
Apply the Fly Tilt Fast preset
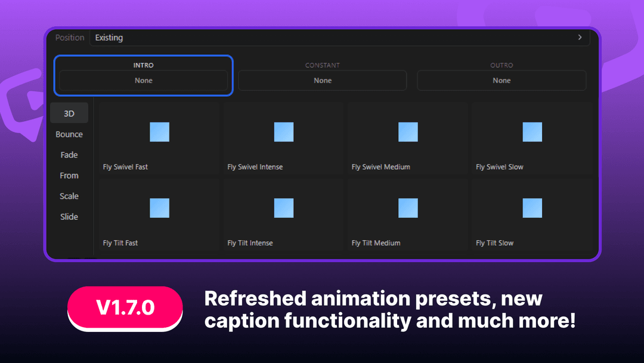159,214
